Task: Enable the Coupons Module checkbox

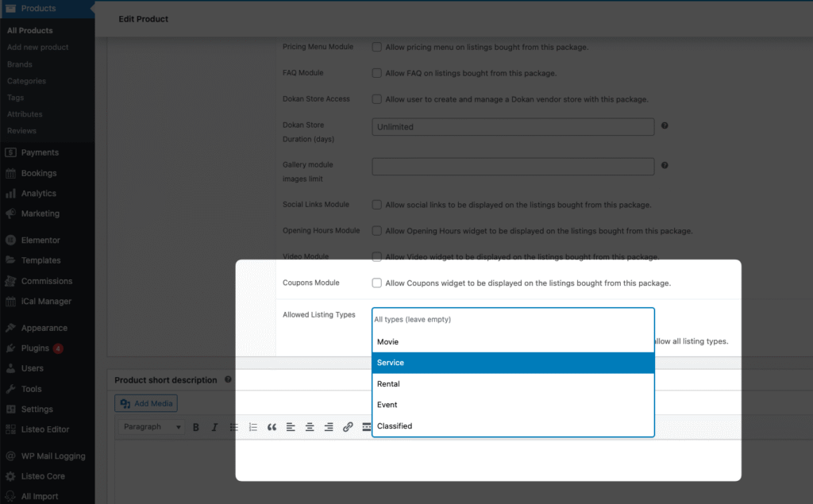Action: tap(377, 283)
